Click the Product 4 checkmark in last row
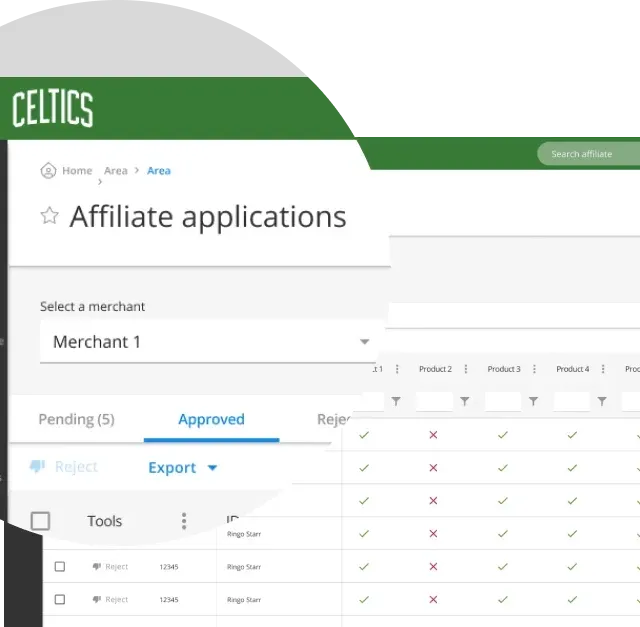Viewport: 640px width, 627px height. point(572,599)
